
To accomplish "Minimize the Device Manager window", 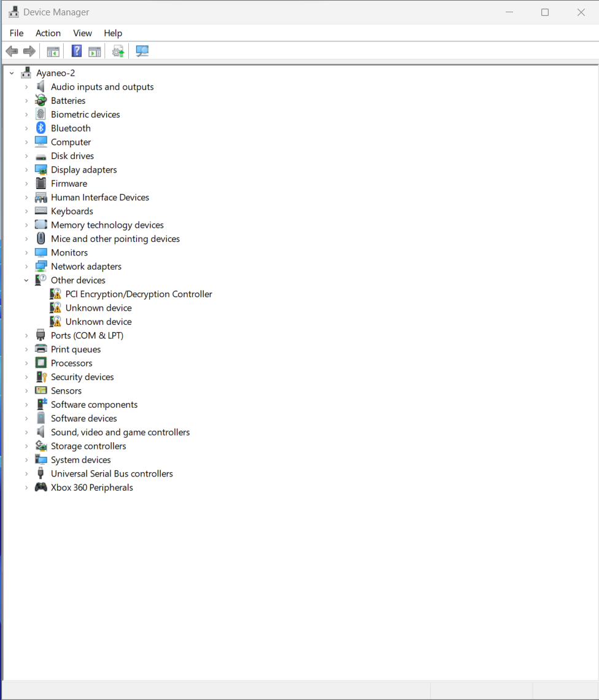I will [509, 12].
